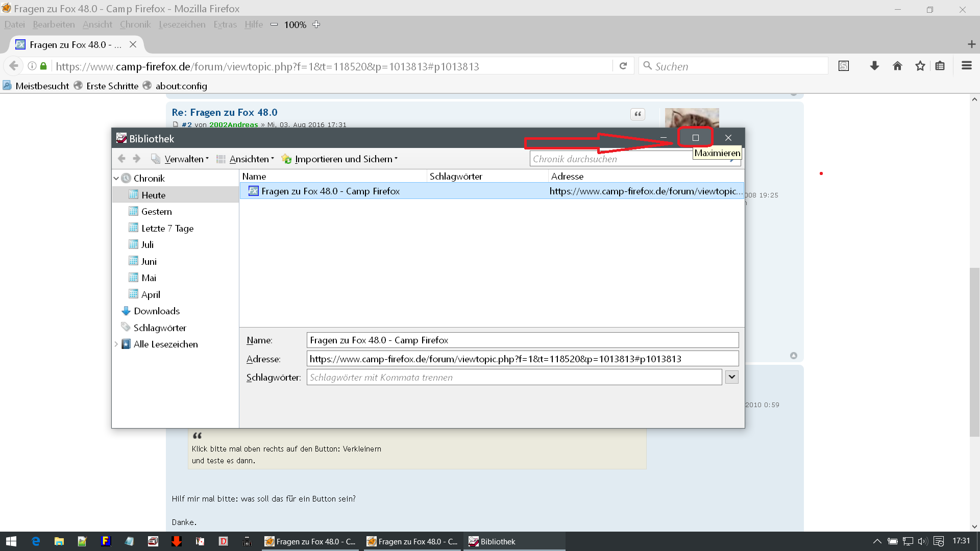Click the quote icon in the forum post
The image size is (980, 551).
(x=638, y=114)
